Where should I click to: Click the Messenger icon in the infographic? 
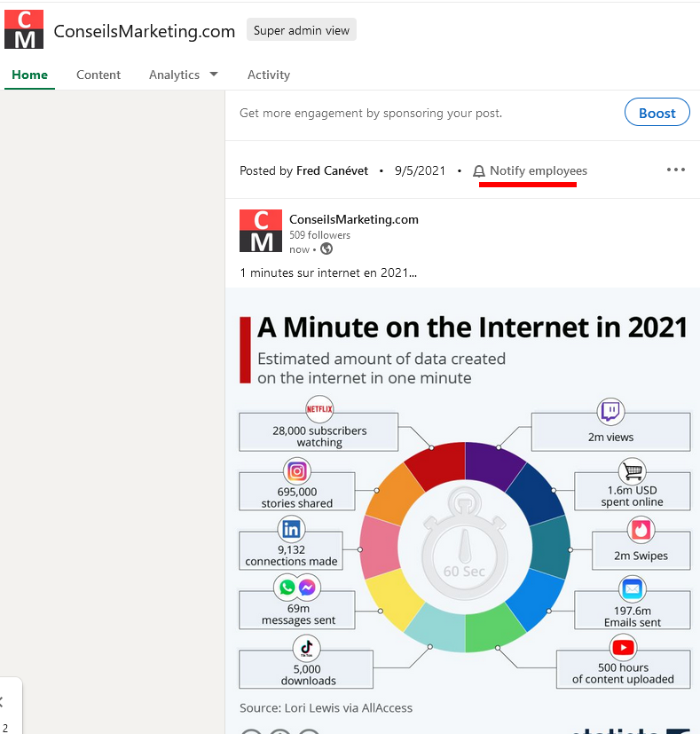tap(307, 587)
